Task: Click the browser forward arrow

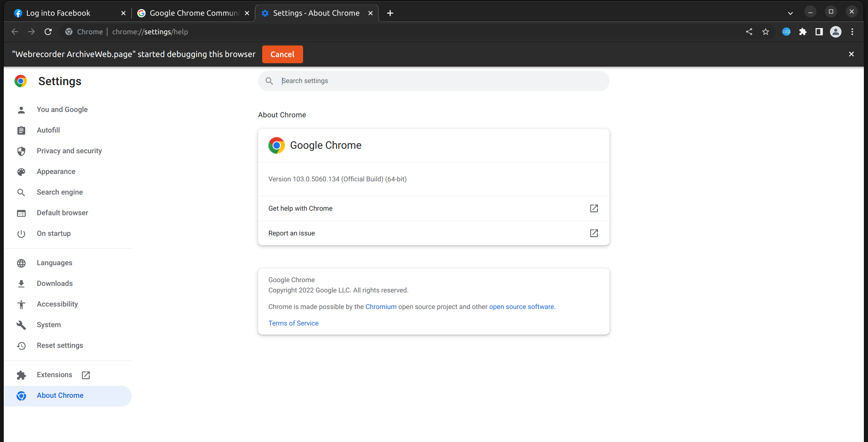Action: point(31,32)
